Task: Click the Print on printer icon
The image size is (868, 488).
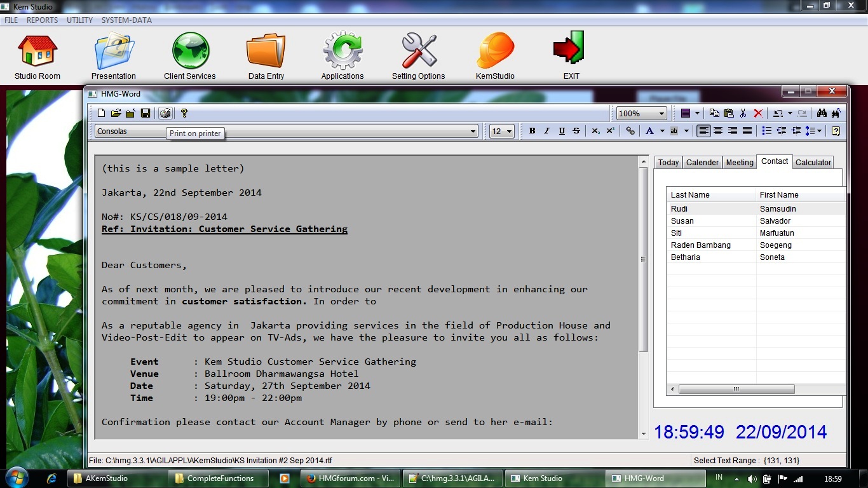Action: (165, 113)
